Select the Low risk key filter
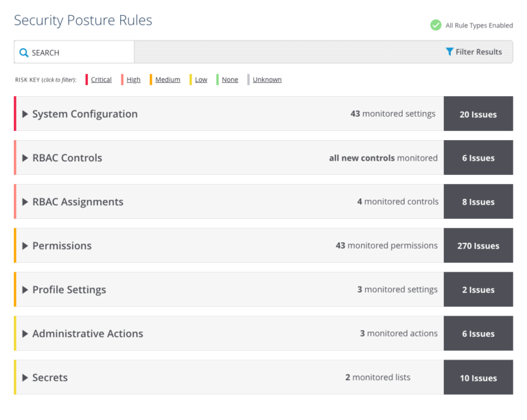This screenshot has height=420, width=527. (x=201, y=80)
